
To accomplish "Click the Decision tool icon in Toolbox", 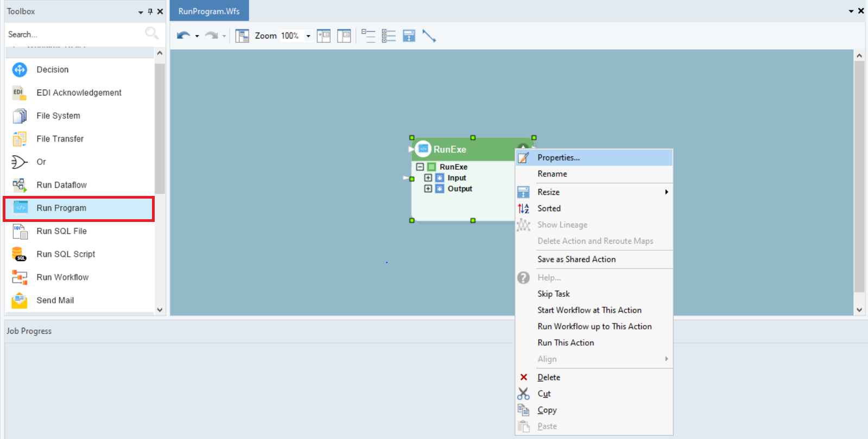I will 20,69.
